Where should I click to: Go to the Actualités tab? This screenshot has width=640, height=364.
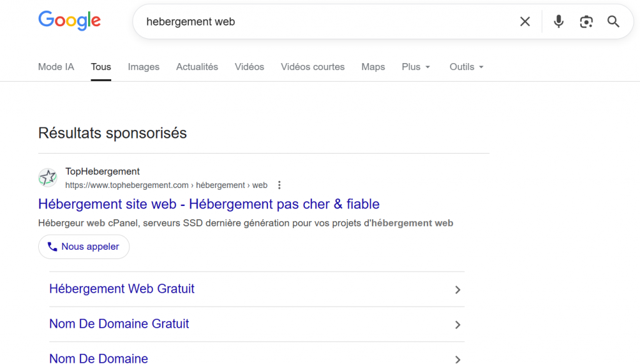pos(197,67)
